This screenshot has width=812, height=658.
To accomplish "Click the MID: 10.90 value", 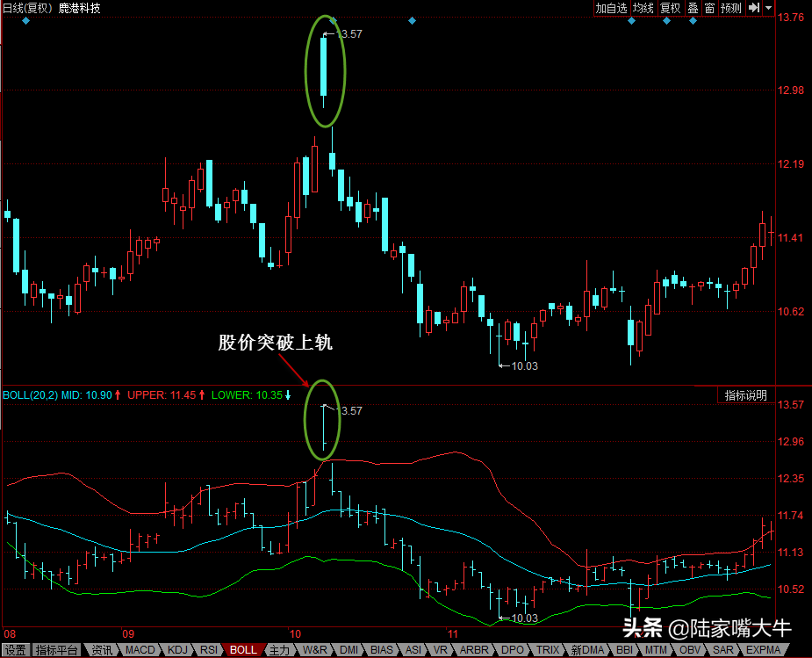I will click(87, 395).
